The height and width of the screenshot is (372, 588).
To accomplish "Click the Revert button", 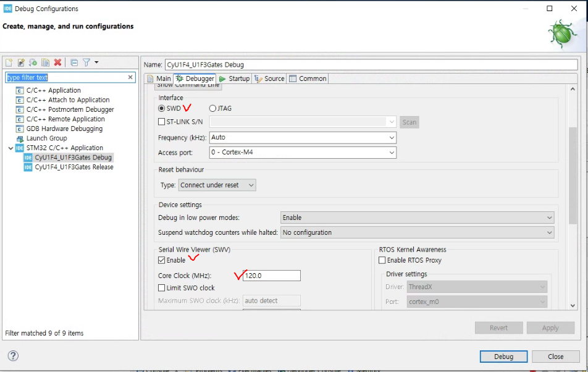I will 499,328.
